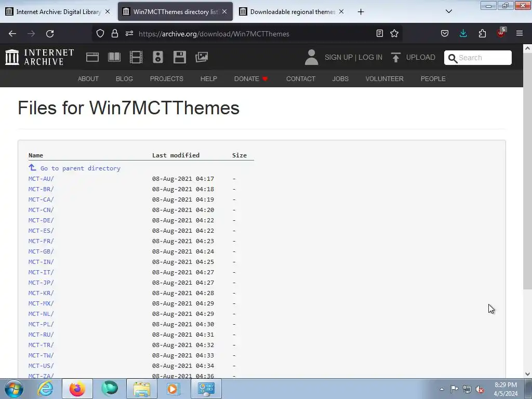
Task: Click the Internet Archive search field
Action: click(x=478, y=58)
